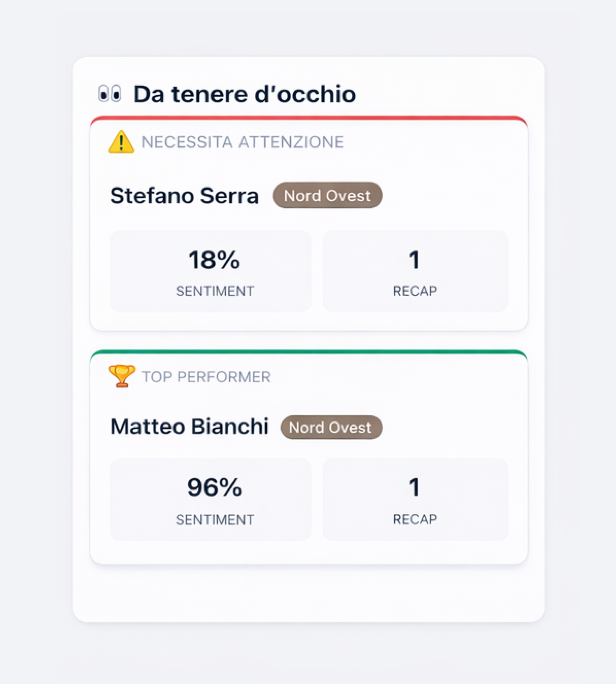
Task: Click the SENTIMENT label under 18%
Action: (x=215, y=291)
